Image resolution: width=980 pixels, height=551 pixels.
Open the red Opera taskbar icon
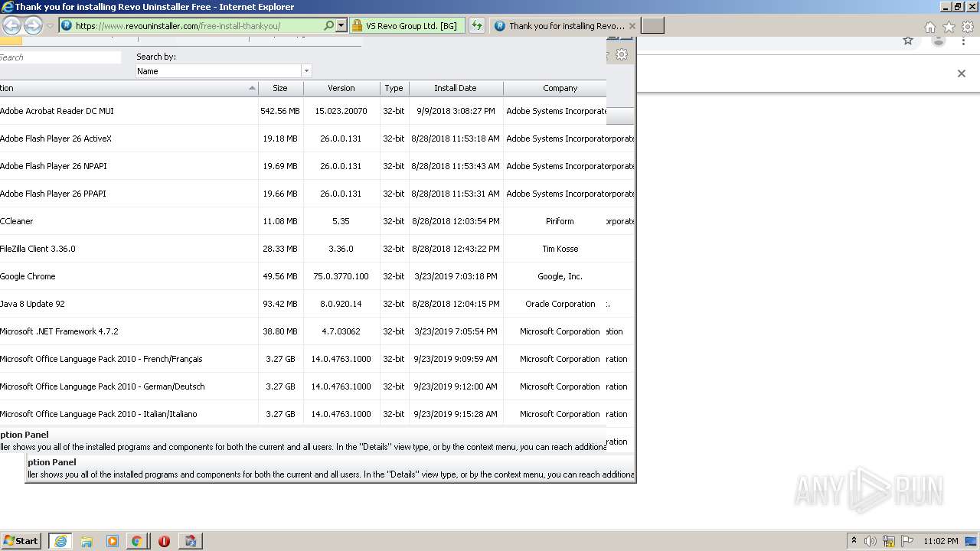coord(164,541)
